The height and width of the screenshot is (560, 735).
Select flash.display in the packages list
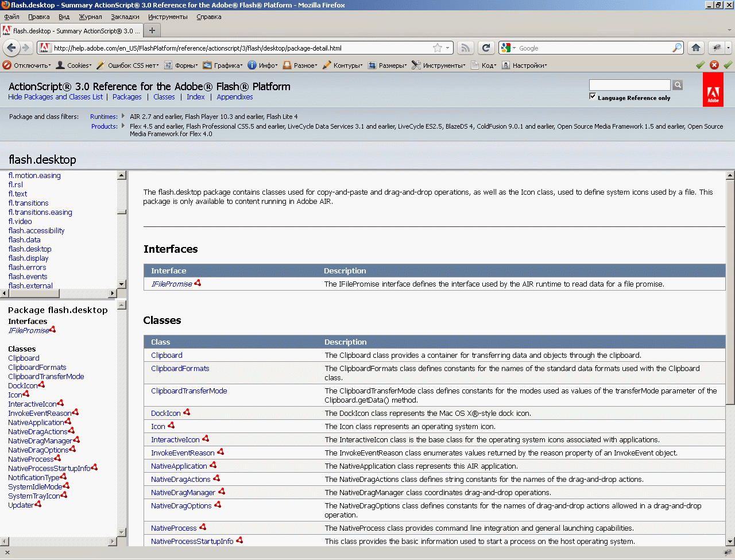coord(29,258)
